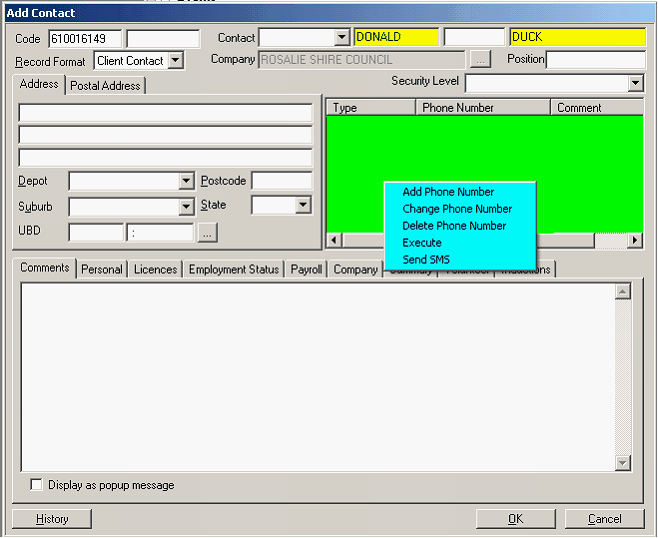Switch to the Postal Address tab
658x538 pixels.
[x=106, y=86]
